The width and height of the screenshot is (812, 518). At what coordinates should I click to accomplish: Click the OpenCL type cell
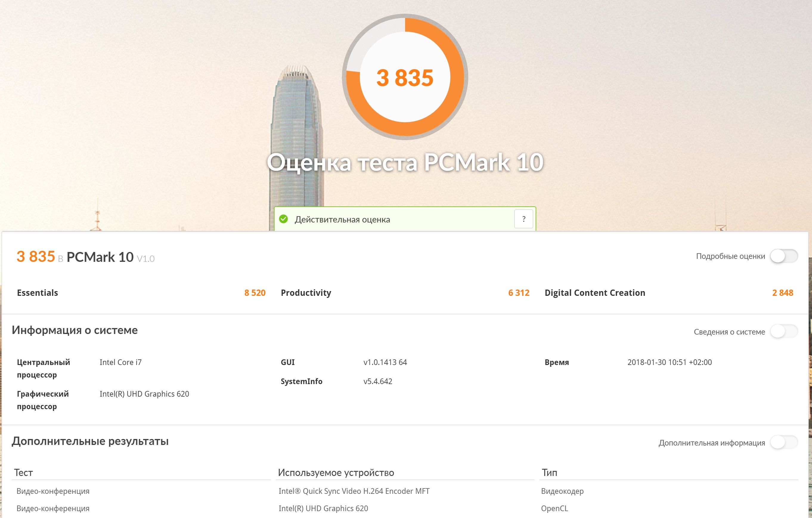coord(554,508)
